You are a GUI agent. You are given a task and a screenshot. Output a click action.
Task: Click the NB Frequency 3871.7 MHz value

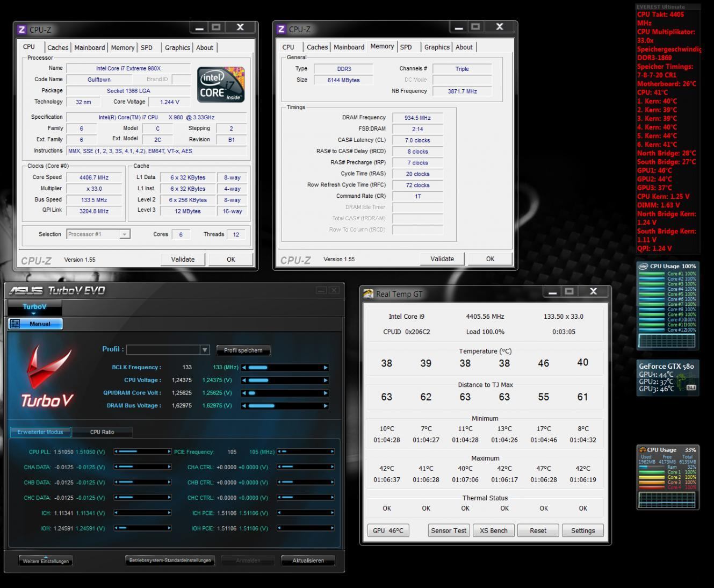point(462,91)
